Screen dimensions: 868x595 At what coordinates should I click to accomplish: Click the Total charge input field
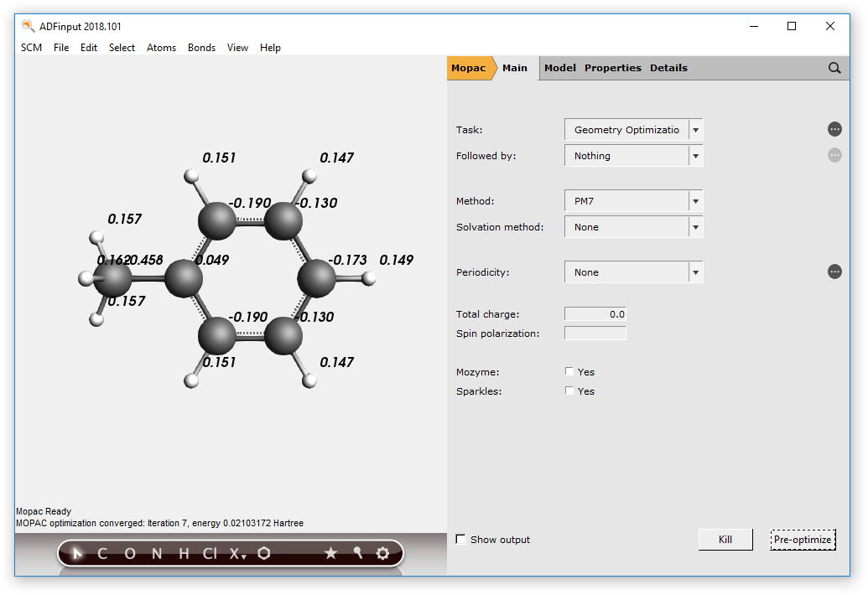tap(595, 314)
